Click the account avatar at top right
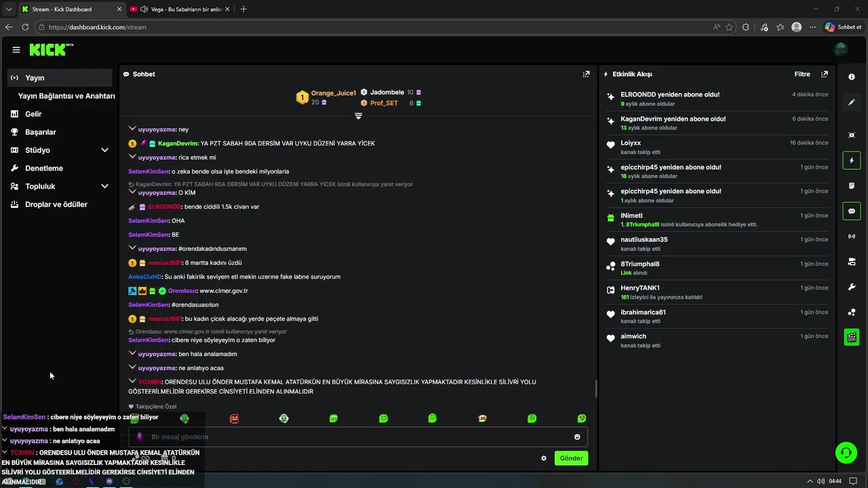The image size is (868, 488). pos(841,49)
